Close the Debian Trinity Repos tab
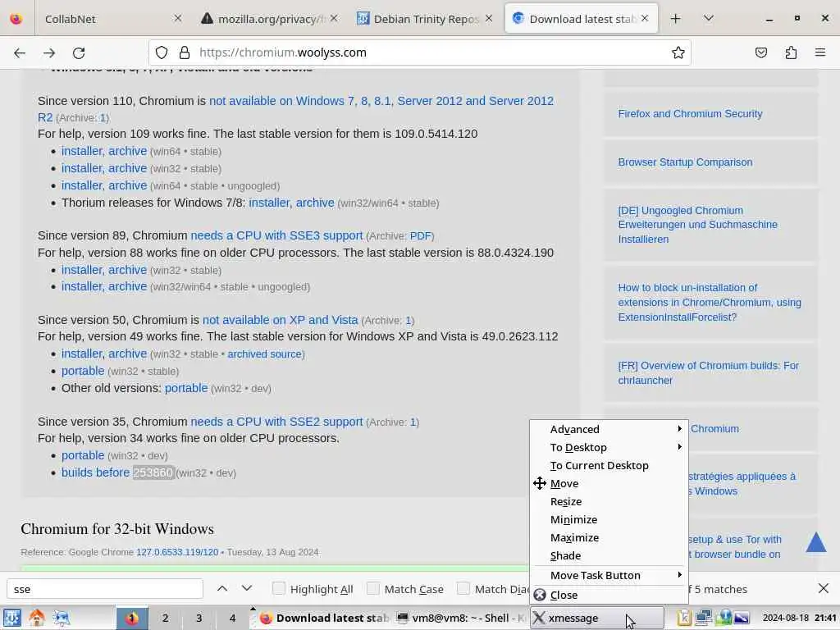 [x=489, y=19]
